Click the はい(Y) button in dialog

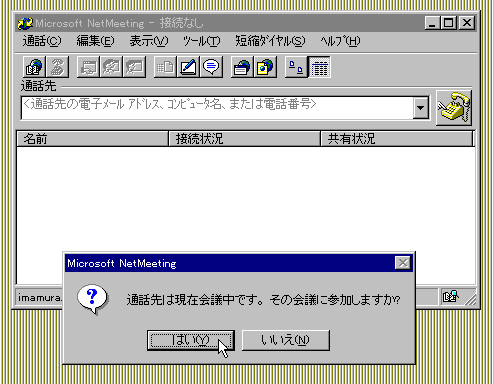coord(191,340)
